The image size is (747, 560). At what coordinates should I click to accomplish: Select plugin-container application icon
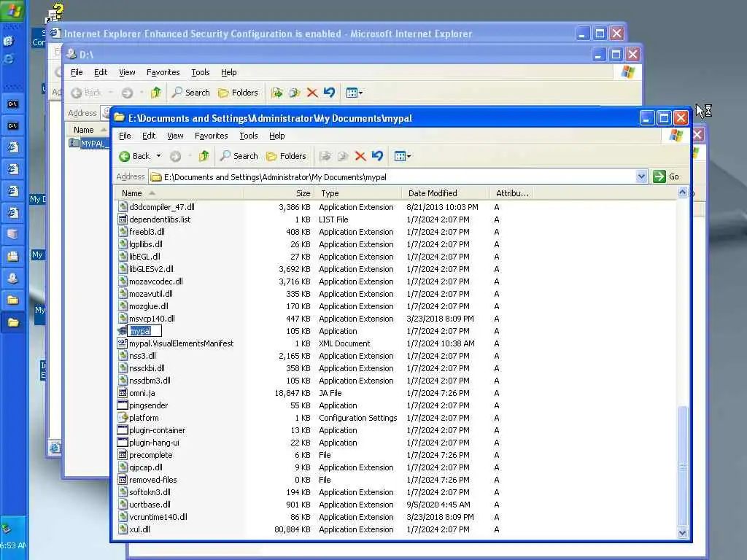(x=123, y=430)
